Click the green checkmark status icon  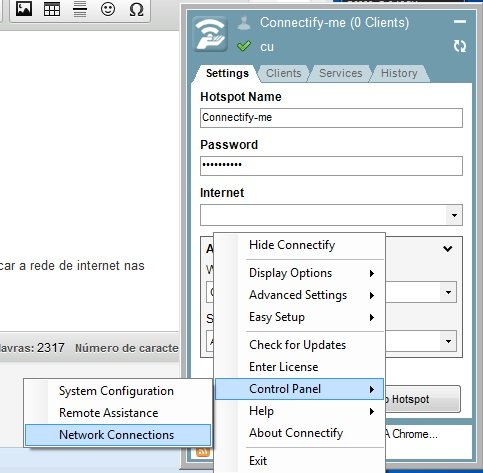click(x=244, y=46)
